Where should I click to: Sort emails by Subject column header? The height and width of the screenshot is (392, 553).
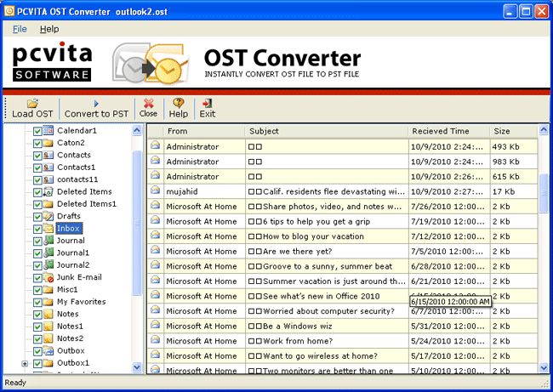(x=326, y=132)
